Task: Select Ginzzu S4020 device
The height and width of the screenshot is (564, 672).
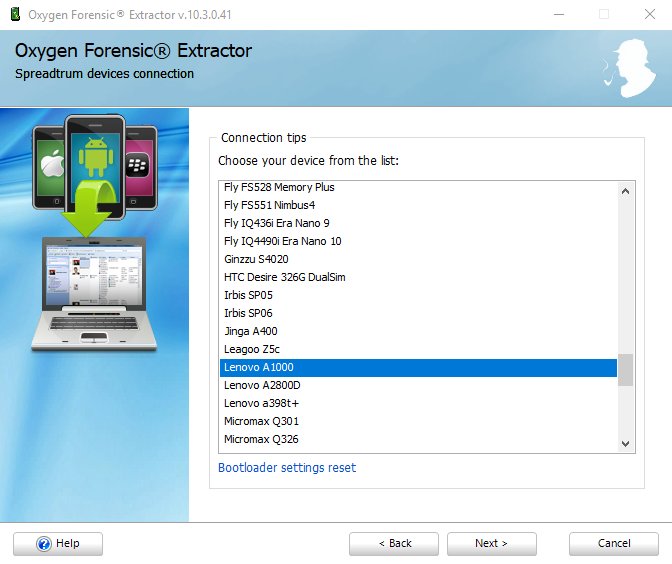Action: pyautogui.click(x=418, y=259)
